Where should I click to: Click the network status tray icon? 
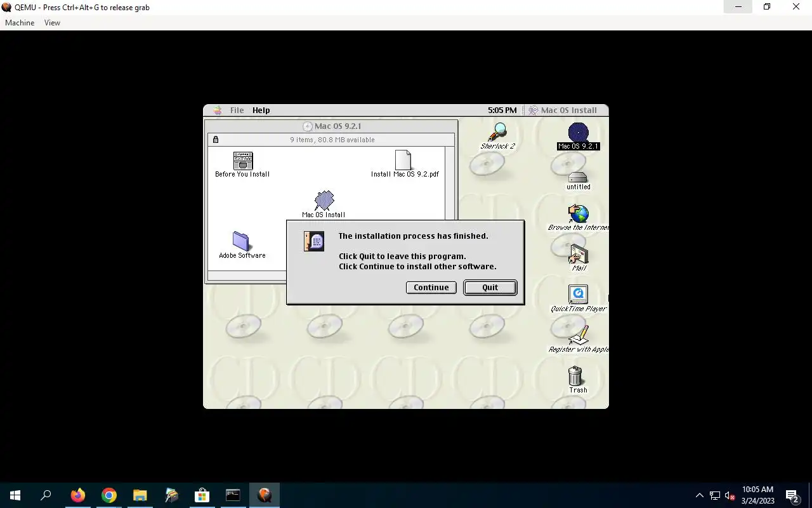[x=715, y=495]
